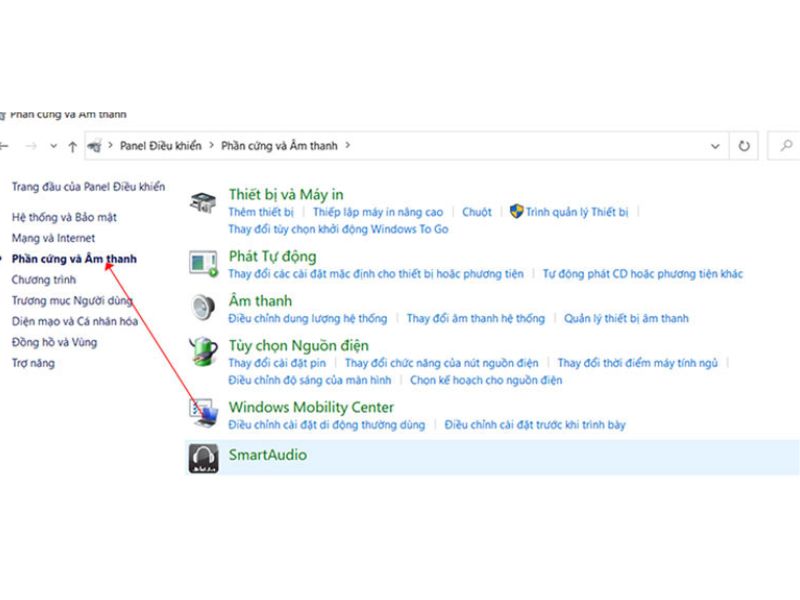This screenshot has height=600, width=800.
Task: Click Thay đổi cài đặt pin link
Action: [x=277, y=363]
